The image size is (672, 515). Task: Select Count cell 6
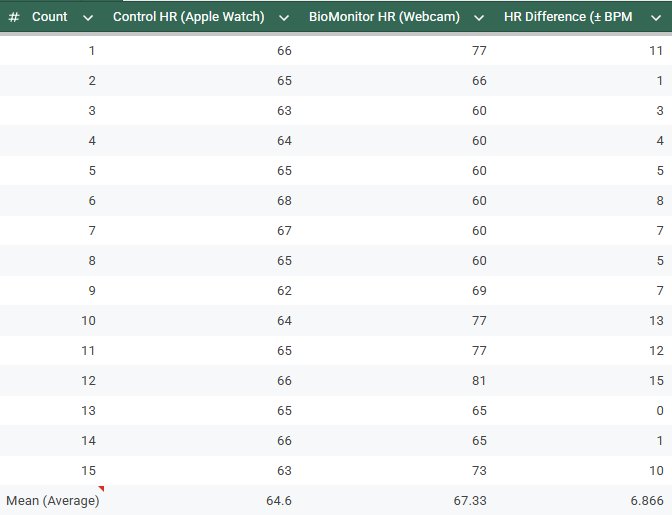(92, 201)
